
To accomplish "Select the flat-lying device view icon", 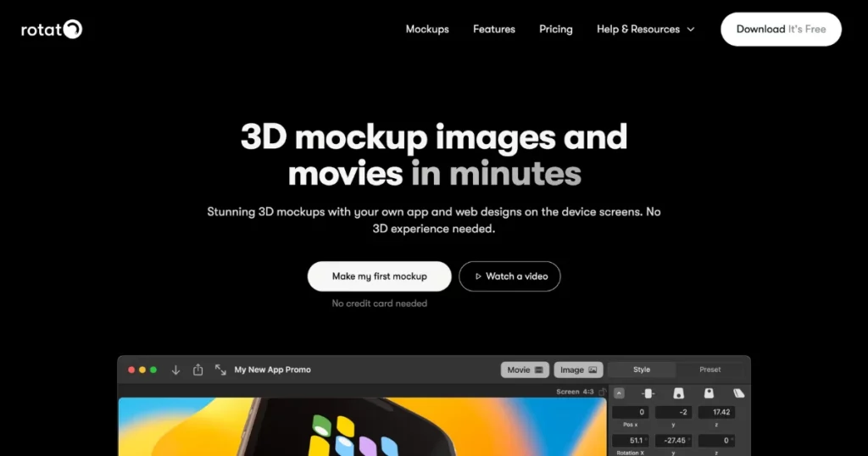I will click(x=738, y=393).
